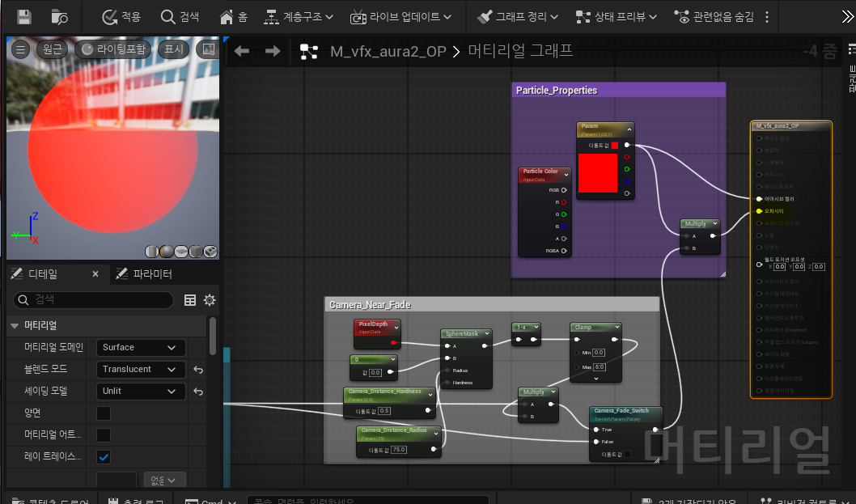
Task: Expand toolbar overflow double-chevron
Action: (847, 17)
